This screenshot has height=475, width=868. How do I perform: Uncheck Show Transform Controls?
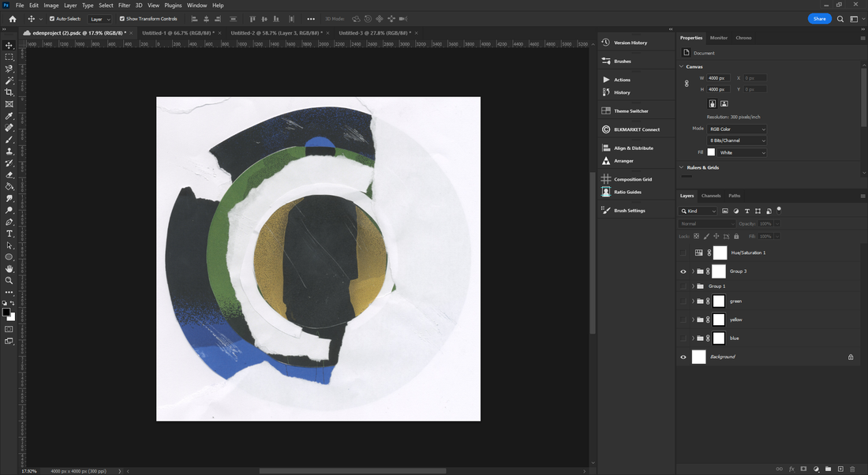click(122, 19)
